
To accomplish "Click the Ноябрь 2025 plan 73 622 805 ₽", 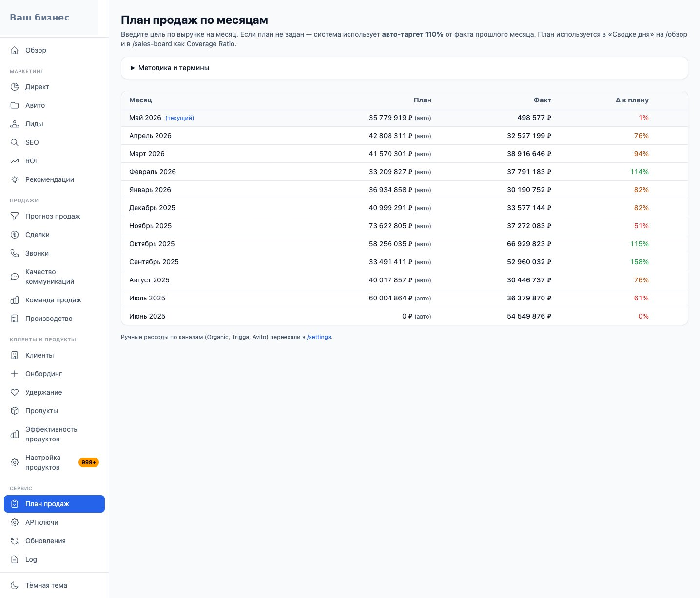I will point(390,226).
